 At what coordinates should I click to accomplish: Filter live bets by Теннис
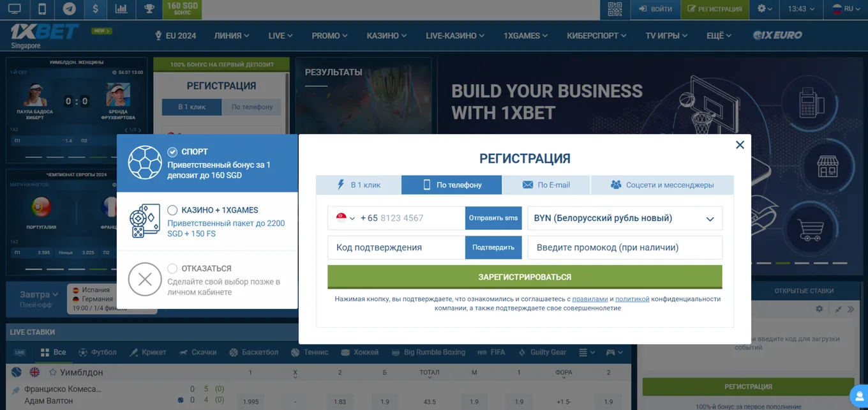click(x=310, y=352)
